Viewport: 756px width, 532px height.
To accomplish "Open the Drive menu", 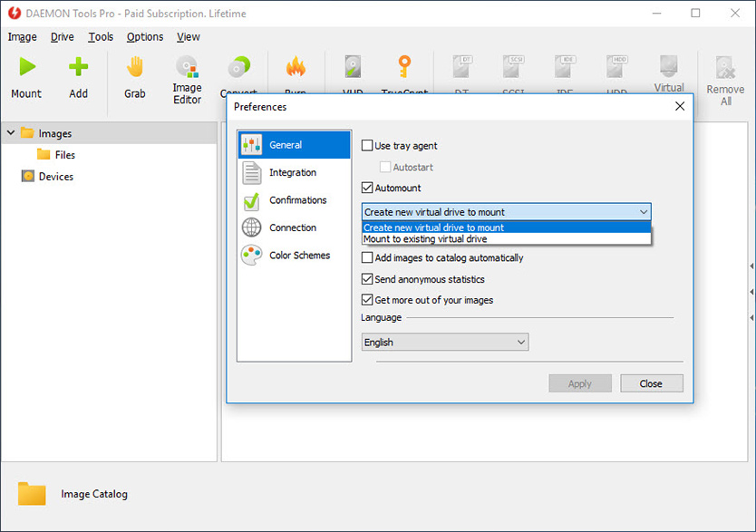I will (x=63, y=36).
